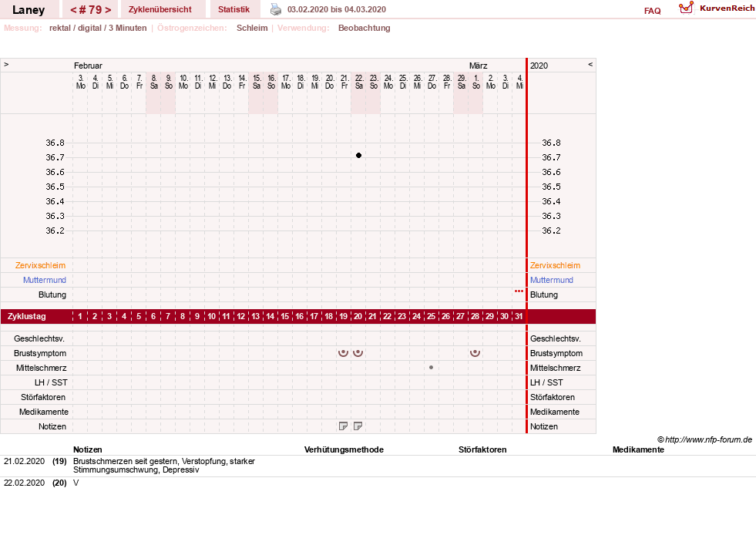
Task: Click the right-side 36.2 temperature axis label
Action: point(551,231)
